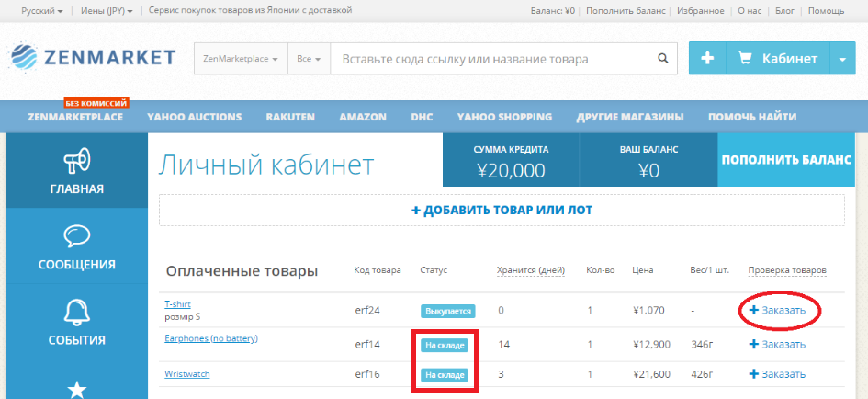Click the price ¥12,900

coord(651,345)
